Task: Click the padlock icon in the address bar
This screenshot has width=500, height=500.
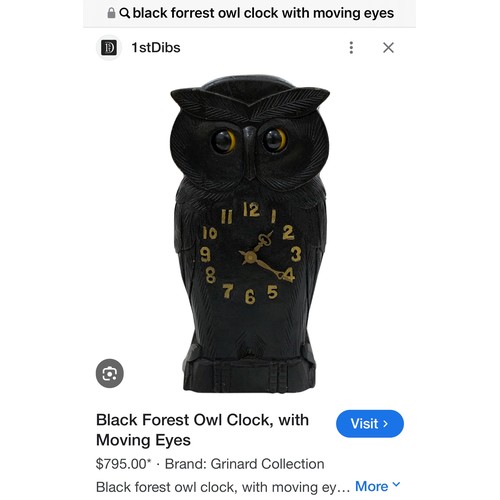Action: click(111, 13)
